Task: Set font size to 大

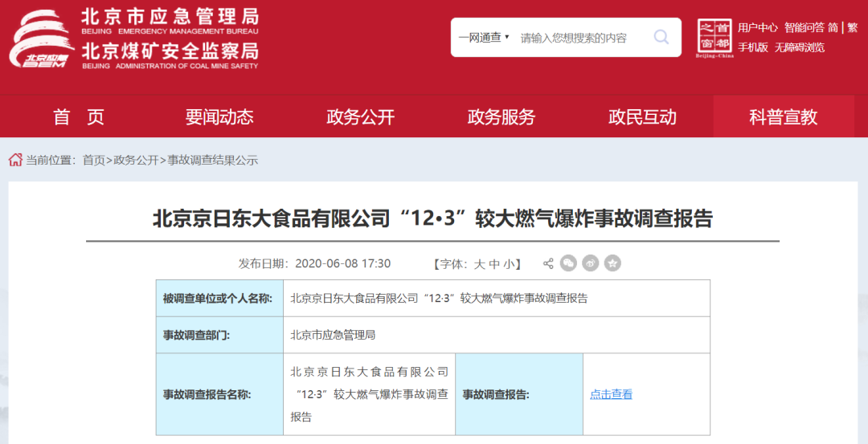Action: [x=479, y=263]
